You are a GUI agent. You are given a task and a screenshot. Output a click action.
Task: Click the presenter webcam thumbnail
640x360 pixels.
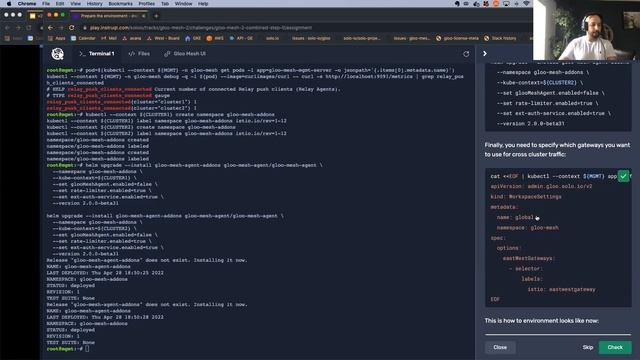click(586, 30)
